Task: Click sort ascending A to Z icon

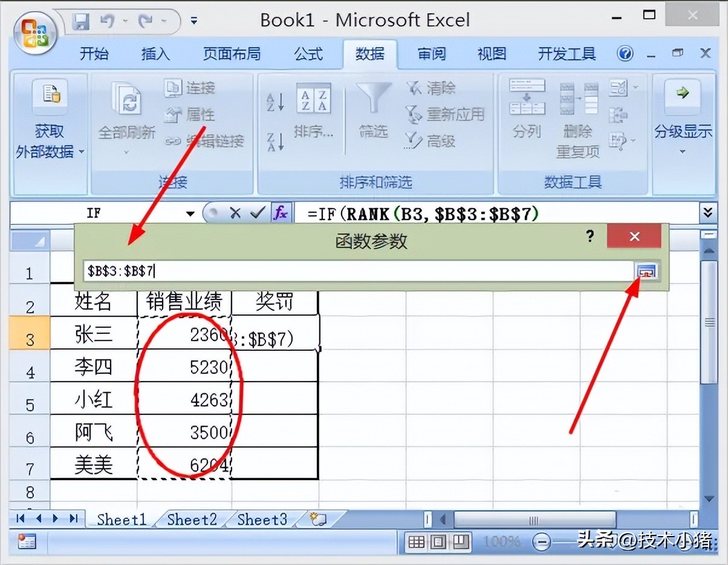Action: pos(275,101)
